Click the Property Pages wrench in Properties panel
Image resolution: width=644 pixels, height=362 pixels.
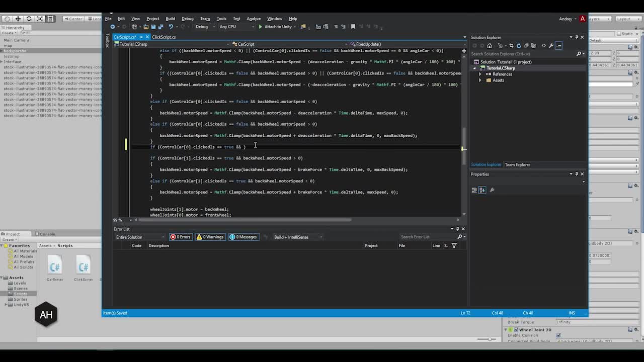point(492,190)
